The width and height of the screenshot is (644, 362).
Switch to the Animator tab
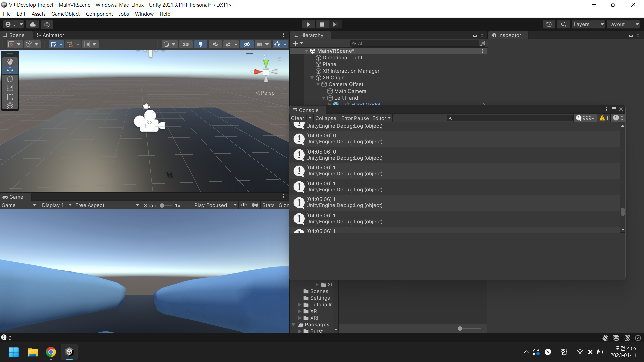[50, 35]
